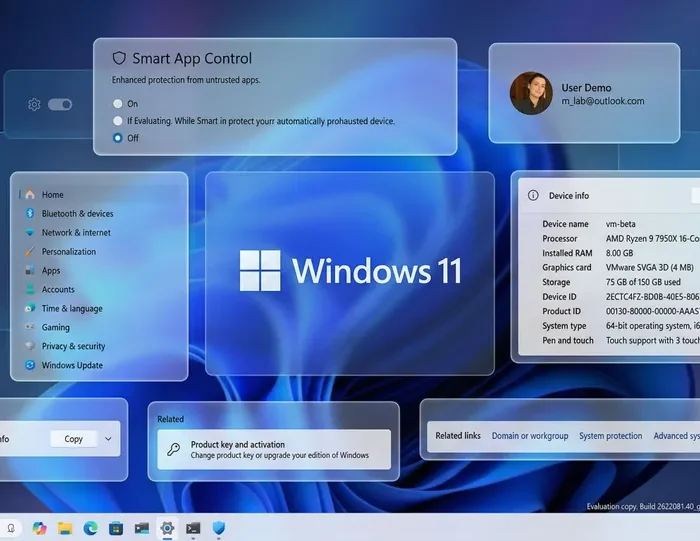700x541 pixels.
Task: Click the Home icon in sidebar
Action: [x=30, y=195]
